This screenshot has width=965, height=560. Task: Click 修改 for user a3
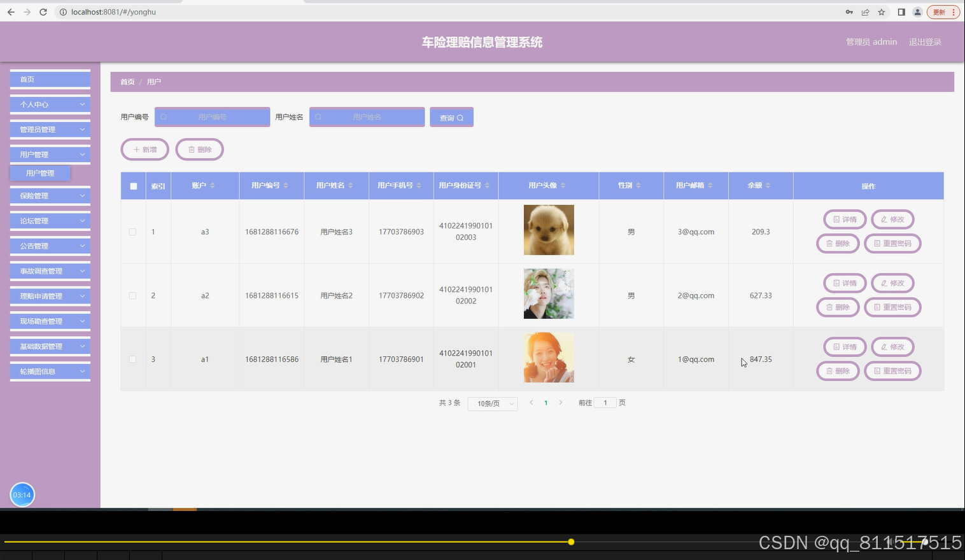[892, 220]
